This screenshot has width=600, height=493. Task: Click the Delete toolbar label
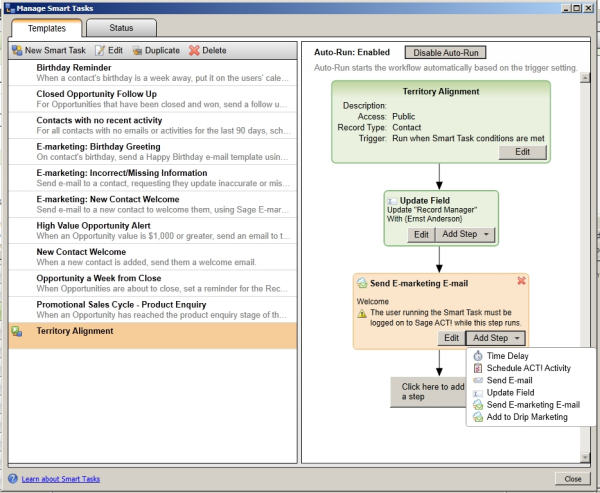click(214, 51)
